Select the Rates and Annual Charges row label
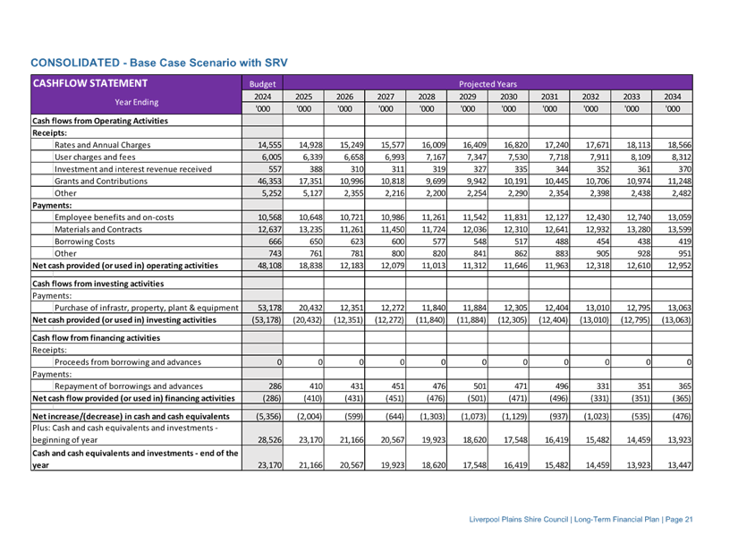 pos(103,145)
